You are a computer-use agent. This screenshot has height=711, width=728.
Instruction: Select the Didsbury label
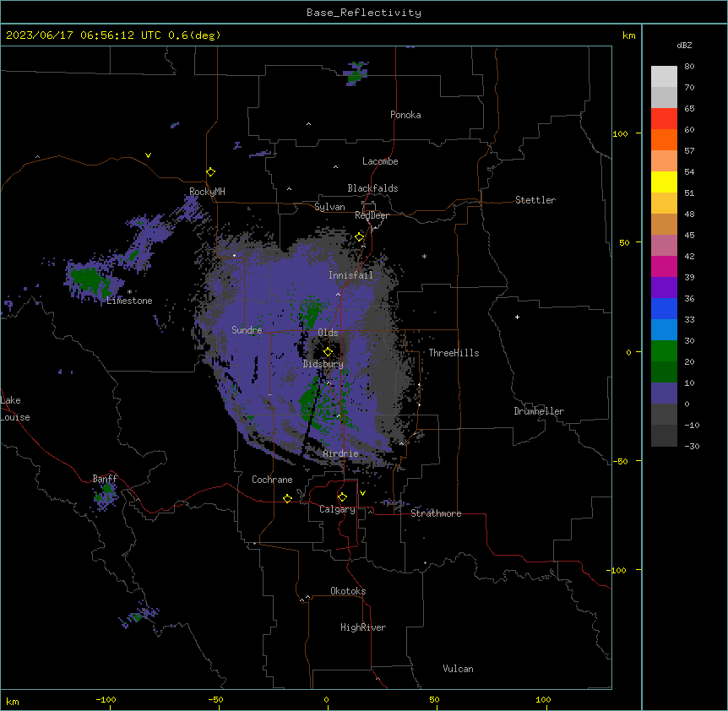(323, 364)
